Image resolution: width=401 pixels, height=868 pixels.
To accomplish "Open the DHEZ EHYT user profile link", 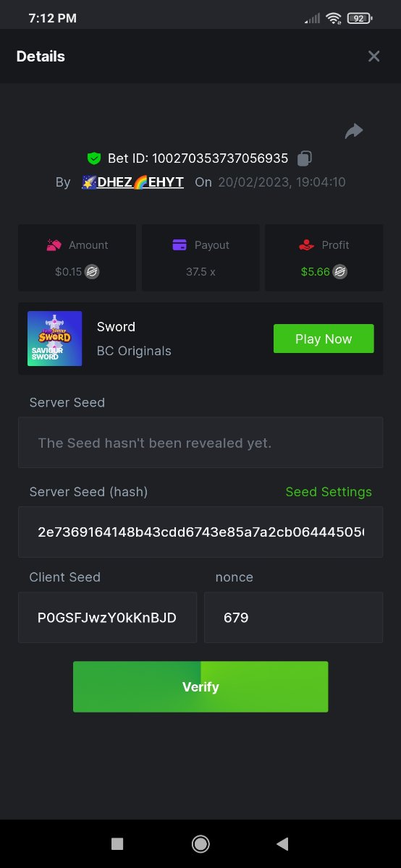I will click(133, 182).
